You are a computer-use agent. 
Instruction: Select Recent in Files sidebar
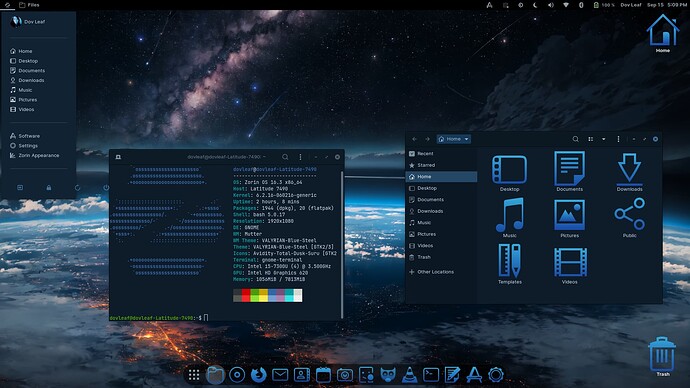441,154
